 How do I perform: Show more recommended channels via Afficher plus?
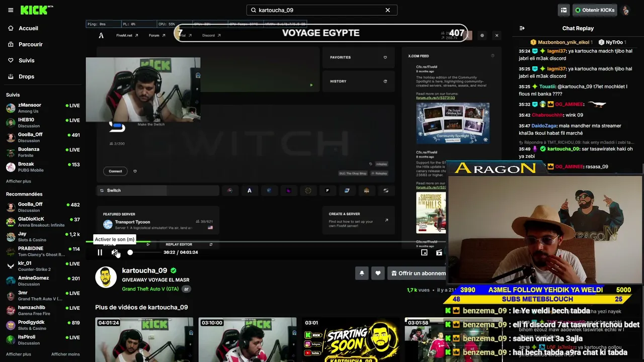(x=19, y=354)
